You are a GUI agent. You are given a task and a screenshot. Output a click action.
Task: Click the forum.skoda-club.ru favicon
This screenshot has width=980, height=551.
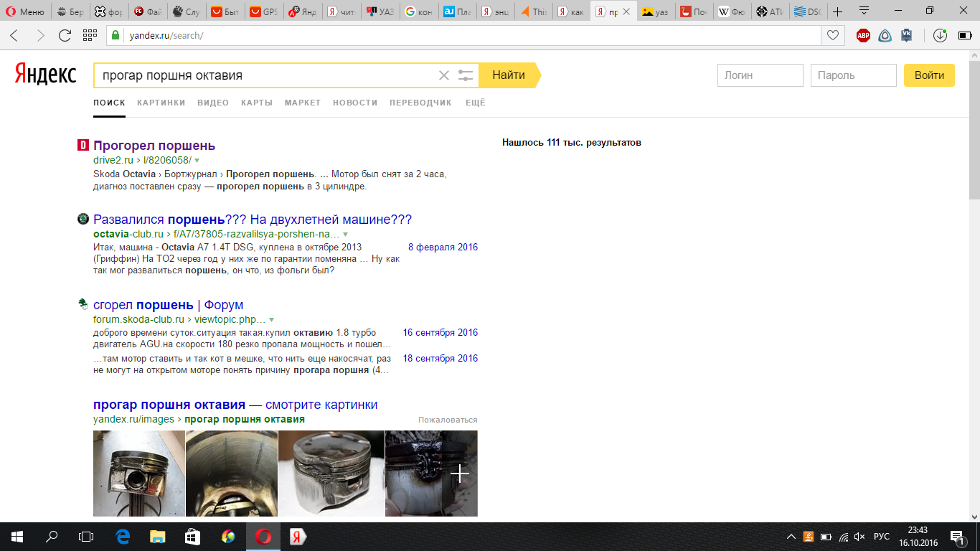pos(83,304)
